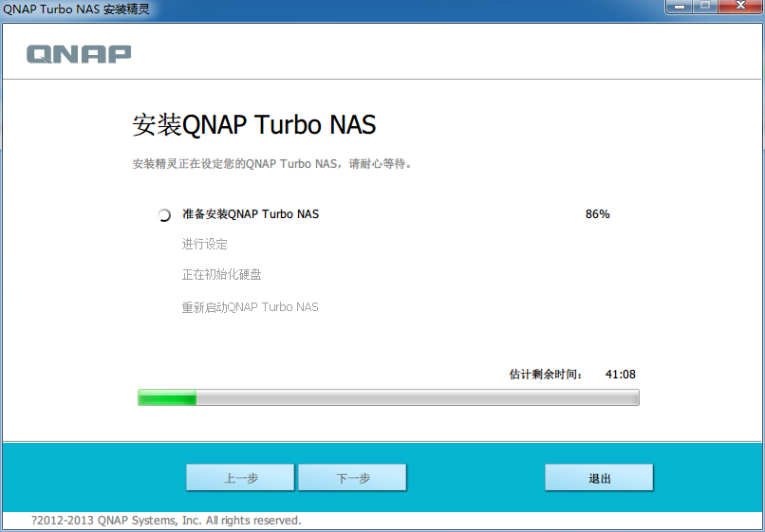Click the QNAP logo
Image resolution: width=765 pixels, height=532 pixels.
click(x=79, y=54)
